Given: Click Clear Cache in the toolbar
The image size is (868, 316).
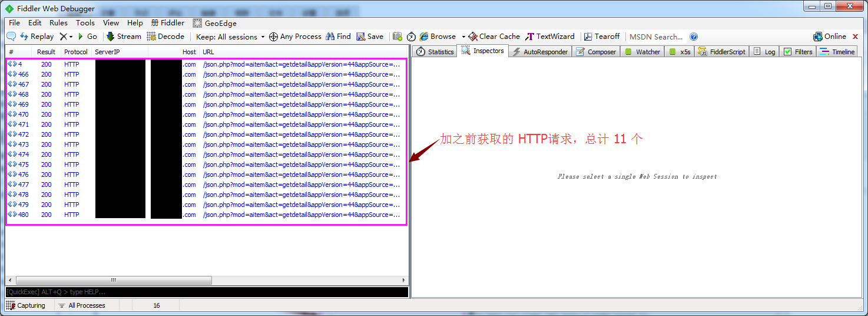Looking at the screenshot, I should (494, 37).
